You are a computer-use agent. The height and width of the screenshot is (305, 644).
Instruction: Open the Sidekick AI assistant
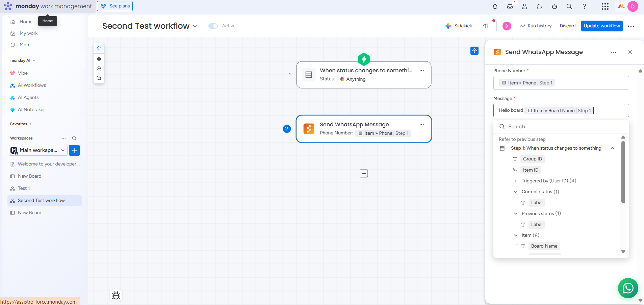tap(459, 26)
